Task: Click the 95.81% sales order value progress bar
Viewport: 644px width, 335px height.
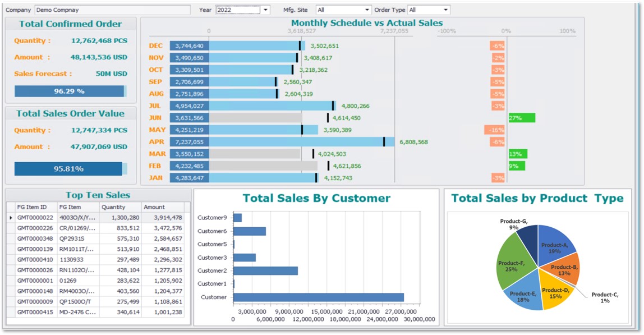Action: 70,169
